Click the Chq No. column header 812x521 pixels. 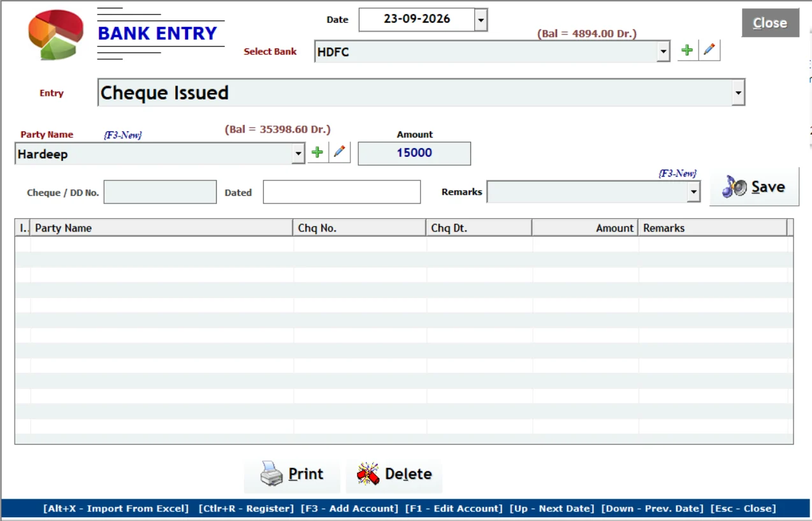click(359, 228)
